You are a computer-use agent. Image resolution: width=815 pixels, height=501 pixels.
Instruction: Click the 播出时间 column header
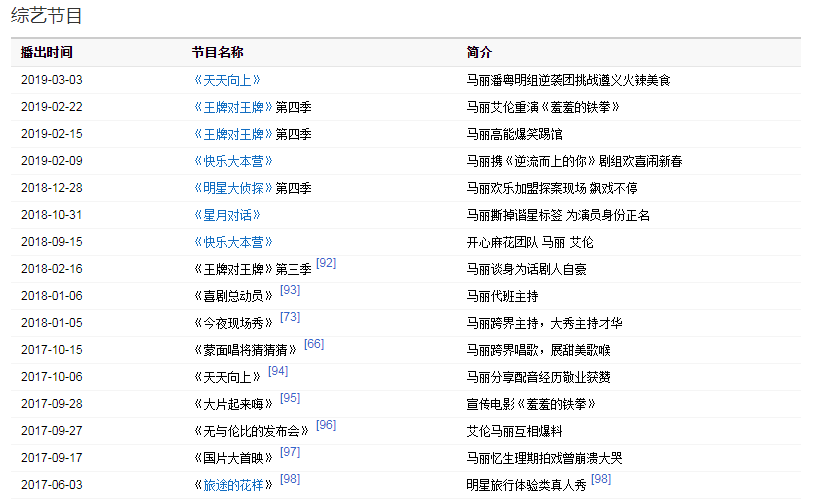click(x=47, y=52)
